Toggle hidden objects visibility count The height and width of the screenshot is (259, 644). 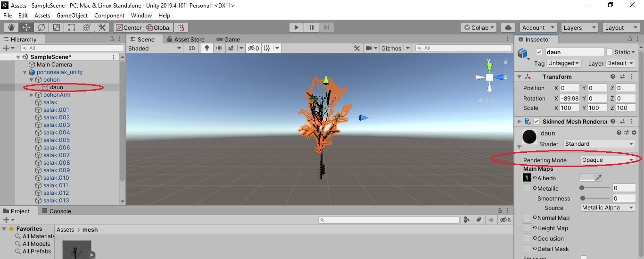tap(254, 48)
